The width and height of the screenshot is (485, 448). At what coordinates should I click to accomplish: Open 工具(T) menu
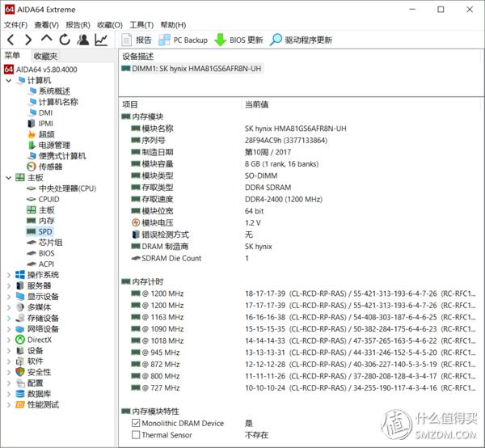pos(141,25)
